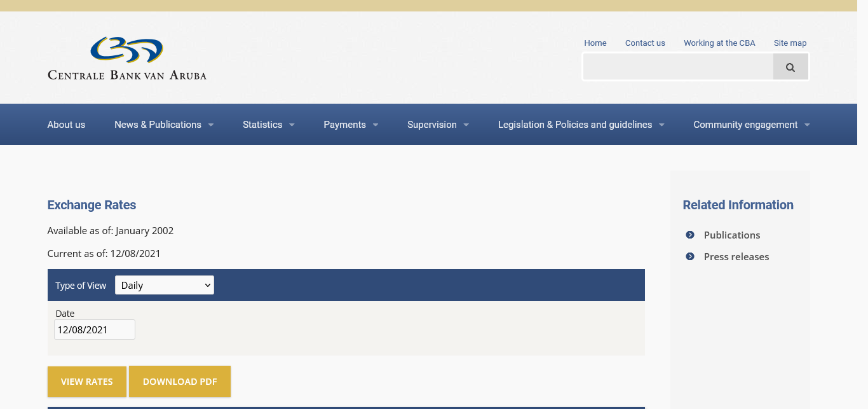
Task: Expand the News & Publications dropdown arrow
Action: click(x=211, y=125)
